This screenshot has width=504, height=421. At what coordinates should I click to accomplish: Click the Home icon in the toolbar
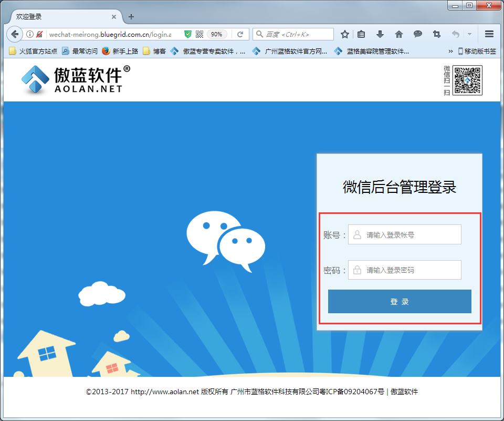tap(399, 34)
